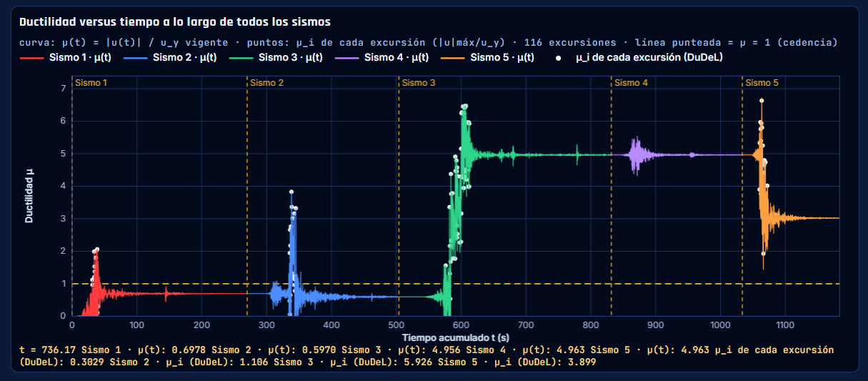This screenshot has height=381, width=868.
Task: Click the chart title Ductilidad versus tiempo
Action: click(x=175, y=22)
